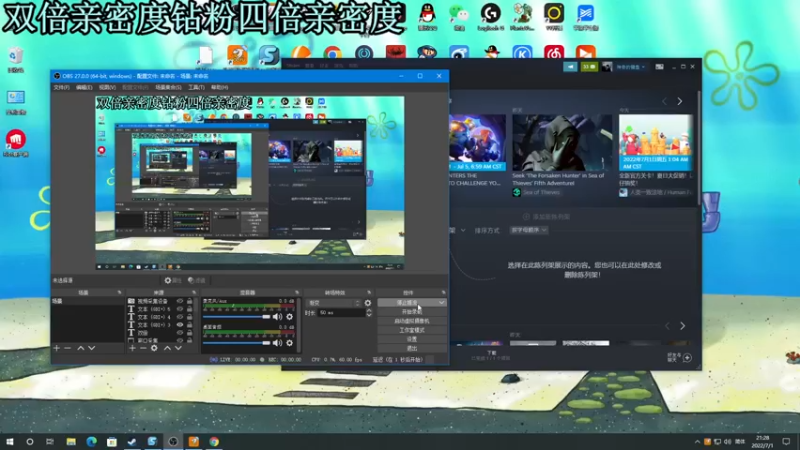Click Start Recording button in OBS
This screenshot has width=800, height=450.
point(412,312)
